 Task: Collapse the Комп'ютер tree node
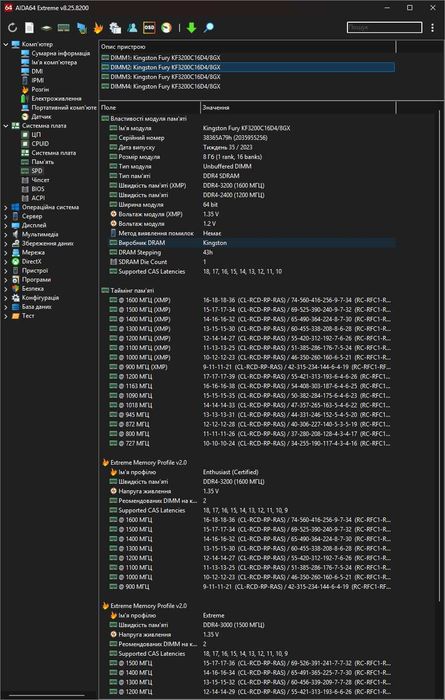6,44
